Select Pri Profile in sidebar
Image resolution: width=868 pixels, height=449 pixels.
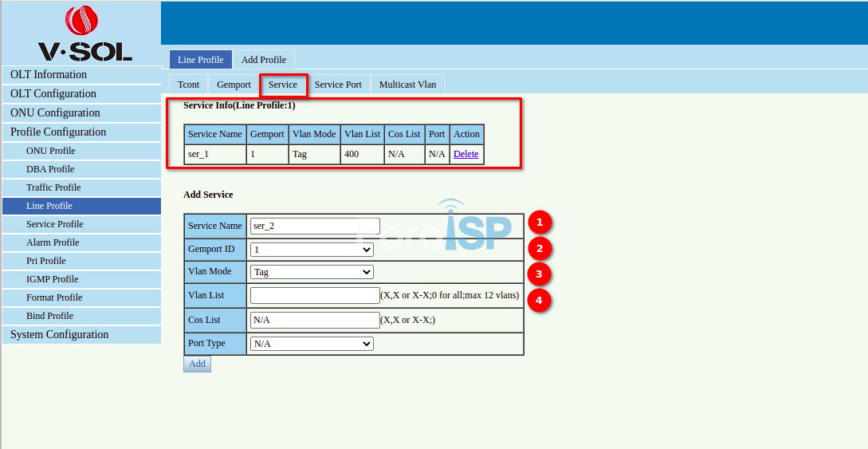pyautogui.click(x=81, y=261)
